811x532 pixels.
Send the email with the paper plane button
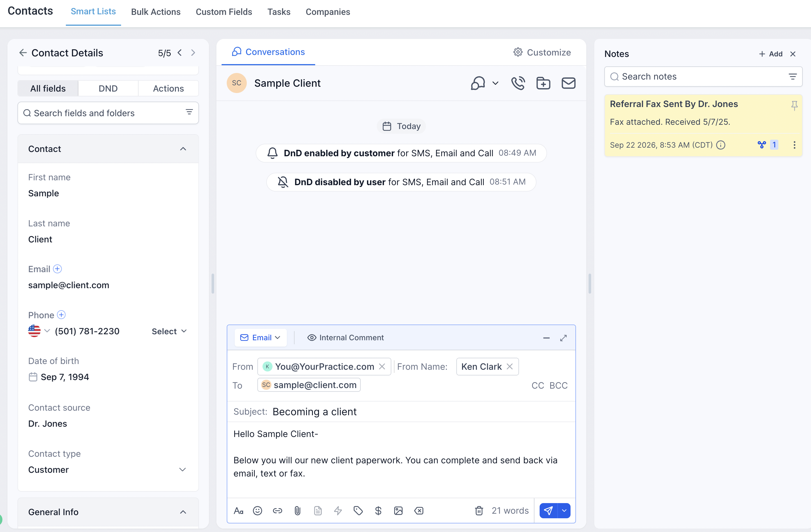pyautogui.click(x=548, y=511)
